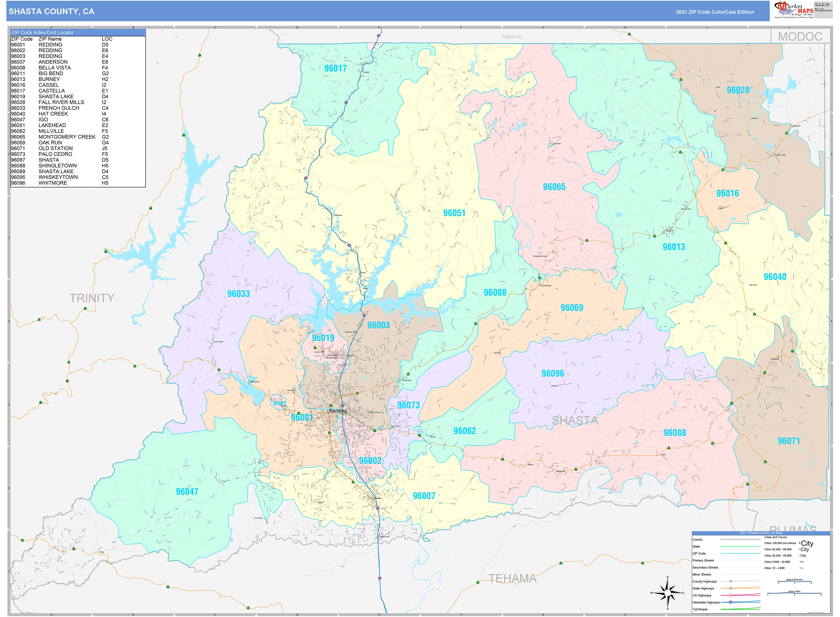
Task: Click the US Highways symbol in the legend
Action: [731, 595]
